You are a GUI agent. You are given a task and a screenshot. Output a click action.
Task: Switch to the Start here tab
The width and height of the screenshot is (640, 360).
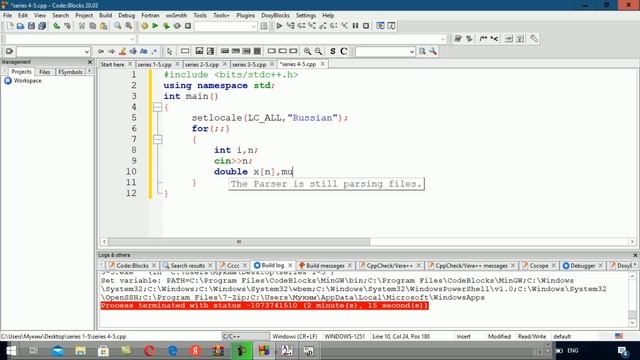(112, 64)
